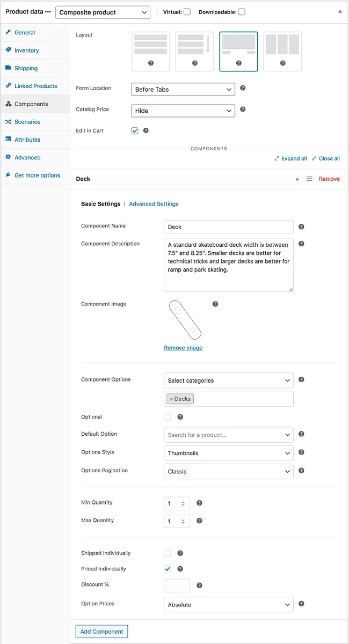The height and width of the screenshot is (644, 349).
Task: Collapse the Deck component triangle
Action: coord(297,179)
